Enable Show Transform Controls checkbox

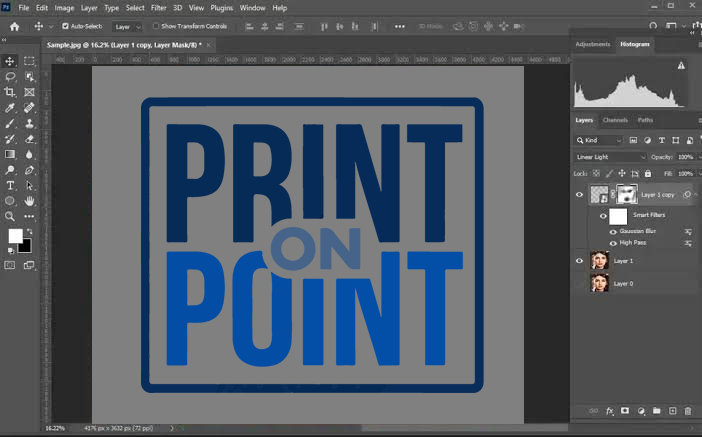pyautogui.click(x=156, y=26)
